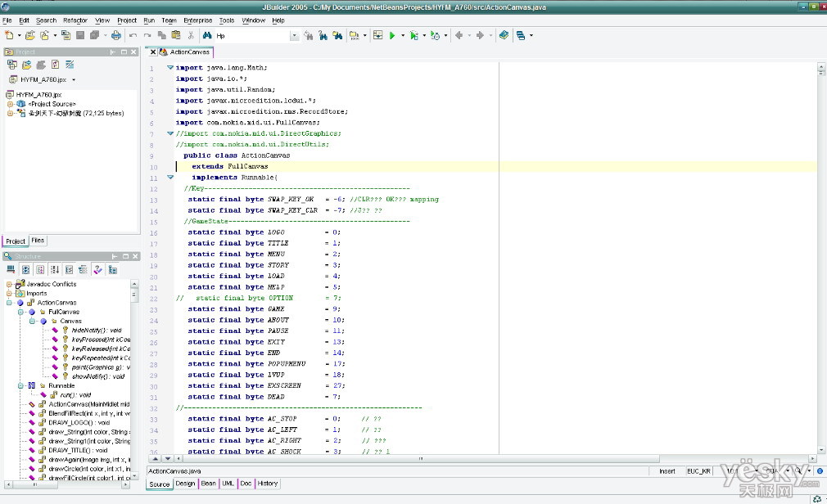
Task: Collapse the ActionCanvas class node
Action: pos(9,303)
